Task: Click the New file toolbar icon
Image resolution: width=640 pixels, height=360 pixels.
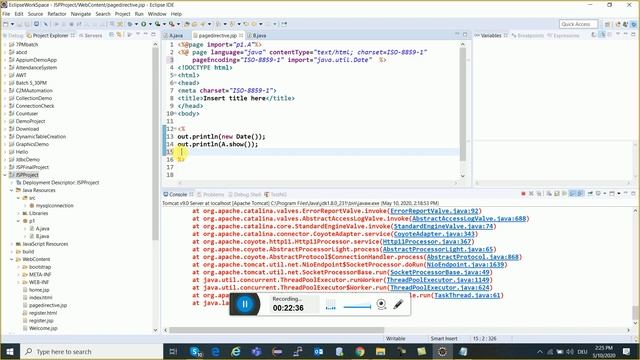Action: coord(6,24)
